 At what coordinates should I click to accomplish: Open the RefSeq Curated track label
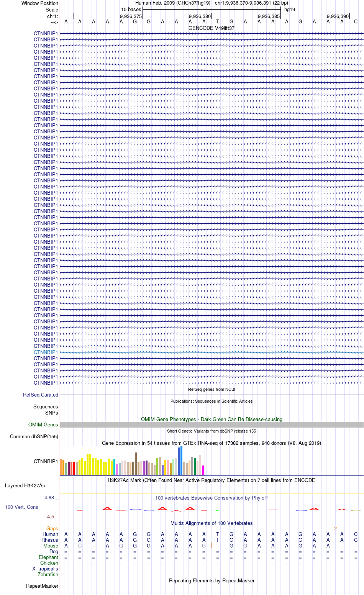41,395
